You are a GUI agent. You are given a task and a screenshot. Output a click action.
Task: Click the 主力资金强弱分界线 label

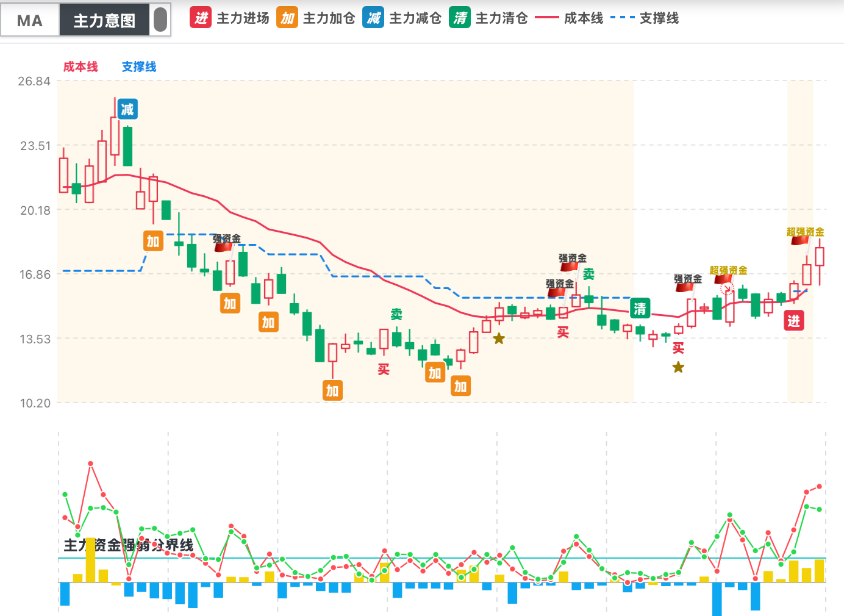click(x=129, y=545)
